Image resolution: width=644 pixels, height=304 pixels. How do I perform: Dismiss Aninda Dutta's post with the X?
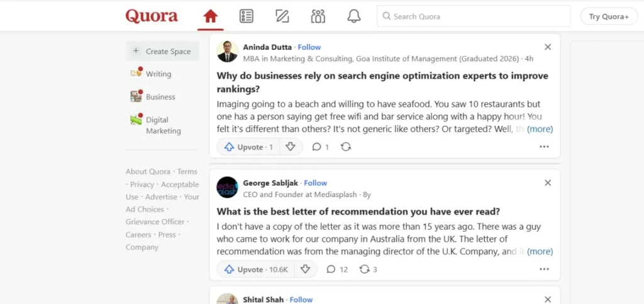548,47
